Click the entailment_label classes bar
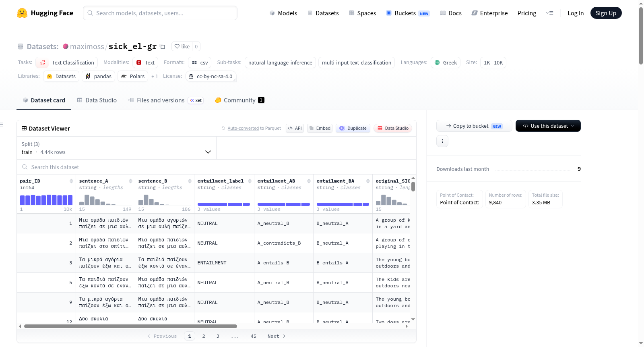 (x=224, y=204)
